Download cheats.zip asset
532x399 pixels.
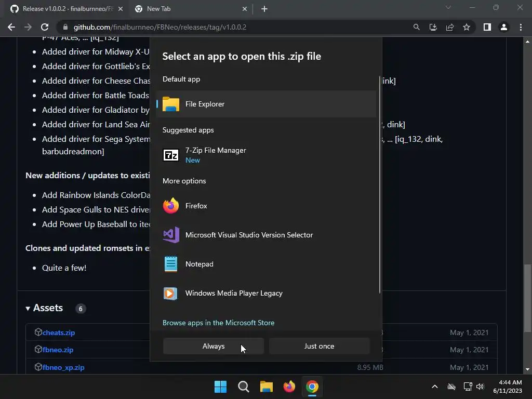[x=59, y=332]
